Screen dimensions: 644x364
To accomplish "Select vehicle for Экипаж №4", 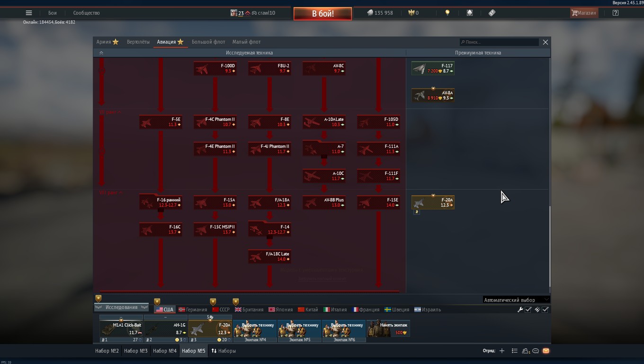I will click(x=255, y=329).
